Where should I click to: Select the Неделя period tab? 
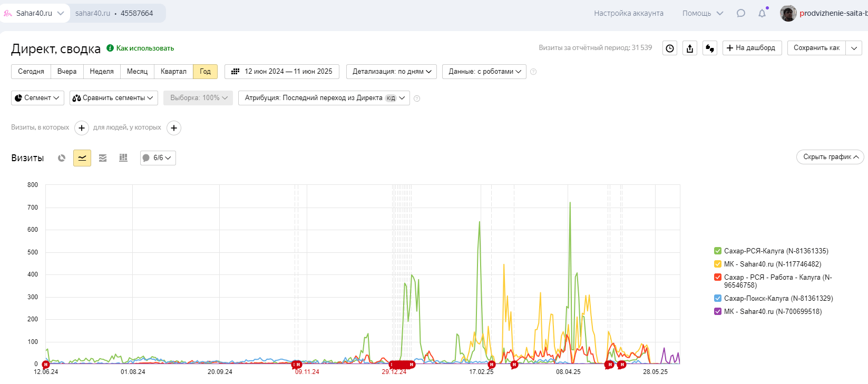click(102, 72)
